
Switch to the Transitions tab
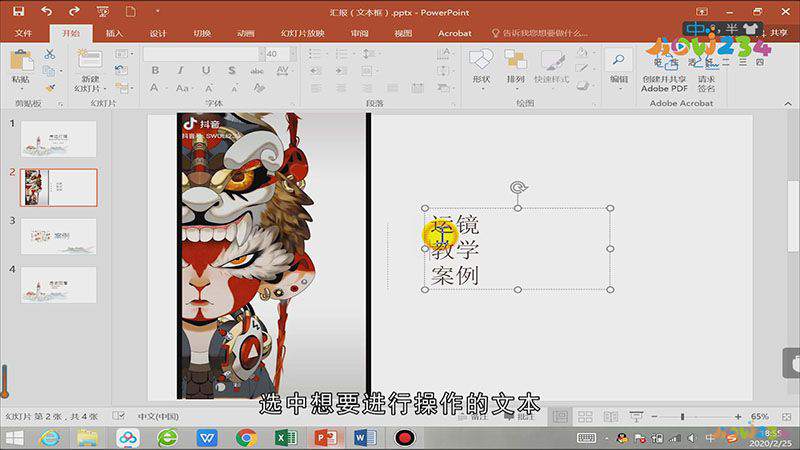click(202, 33)
